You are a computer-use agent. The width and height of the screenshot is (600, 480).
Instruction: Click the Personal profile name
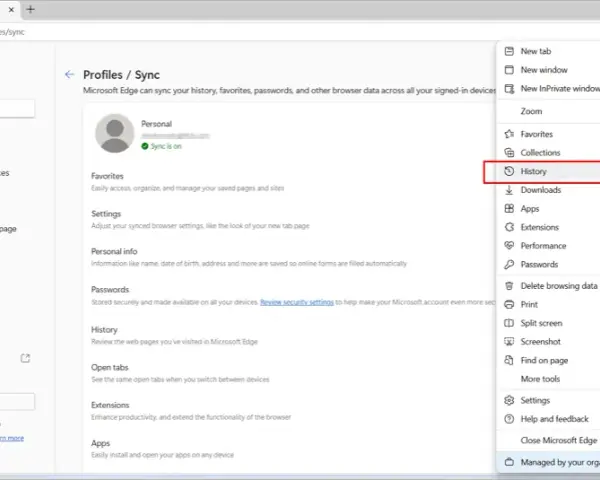click(x=157, y=124)
